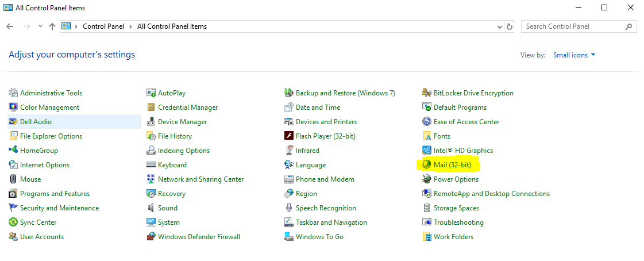The width and height of the screenshot is (644, 261).
Task: Open Backup and Restore (Windows 7) link
Action: point(345,93)
